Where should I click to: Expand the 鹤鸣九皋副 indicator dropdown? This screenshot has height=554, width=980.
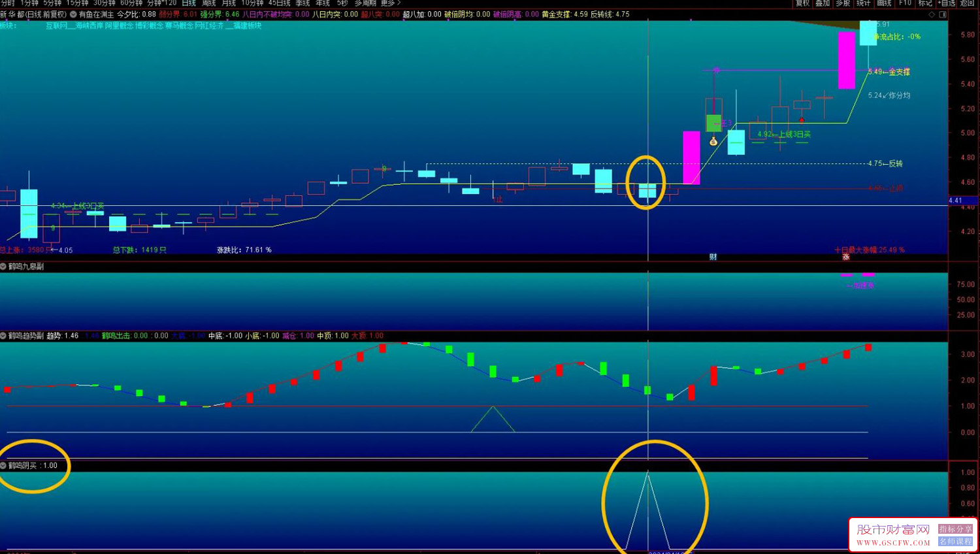tap(3, 267)
